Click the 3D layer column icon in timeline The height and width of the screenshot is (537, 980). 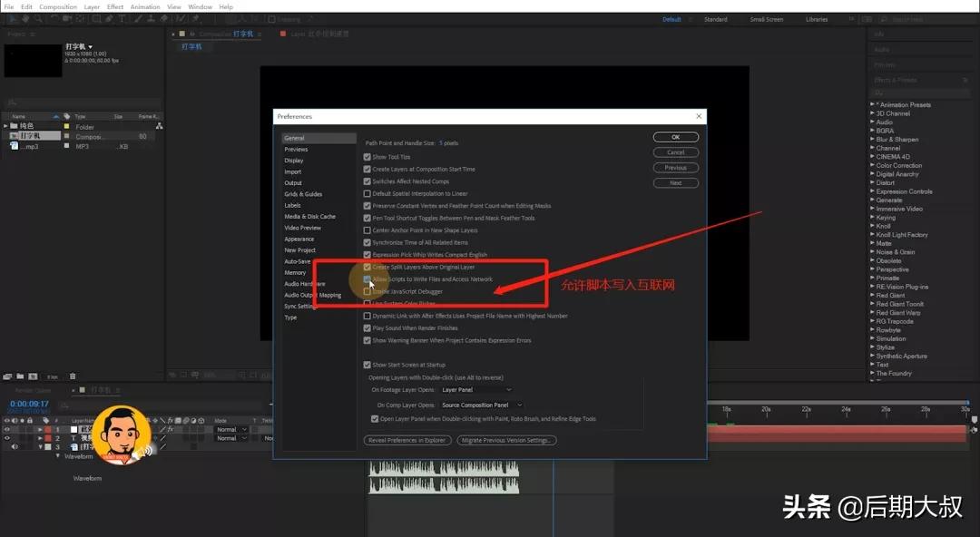[201, 421]
